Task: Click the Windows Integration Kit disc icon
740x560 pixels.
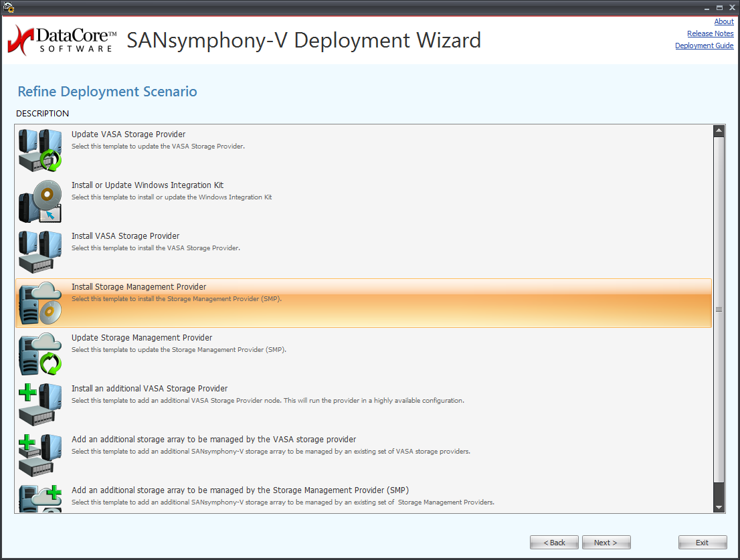Action: (40, 201)
